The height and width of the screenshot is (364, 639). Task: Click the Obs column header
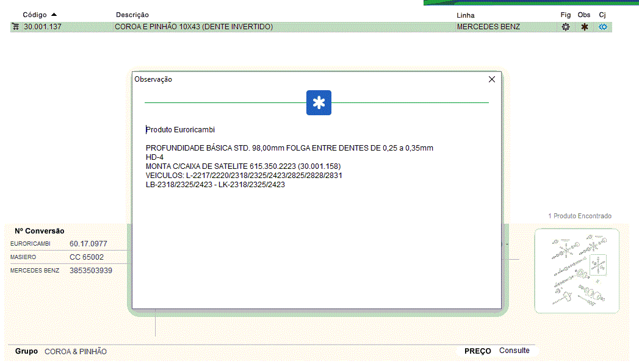click(x=584, y=15)
